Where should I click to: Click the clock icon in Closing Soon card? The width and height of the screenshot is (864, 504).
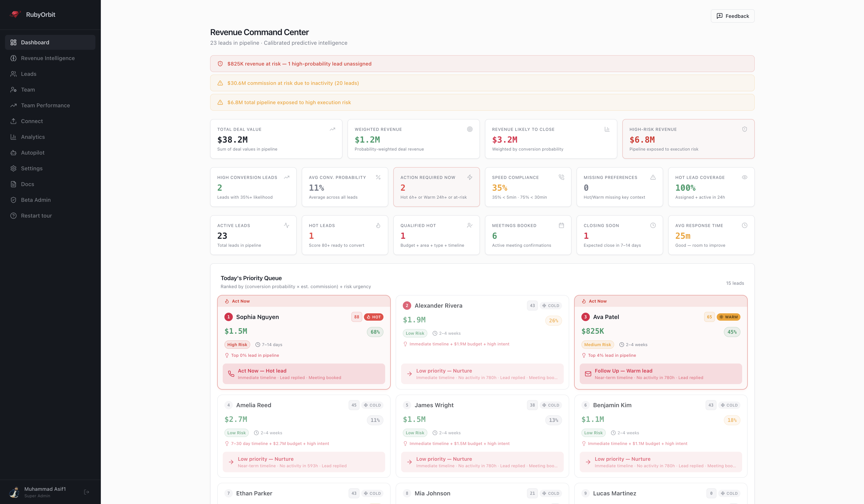[x=653, y=225]
